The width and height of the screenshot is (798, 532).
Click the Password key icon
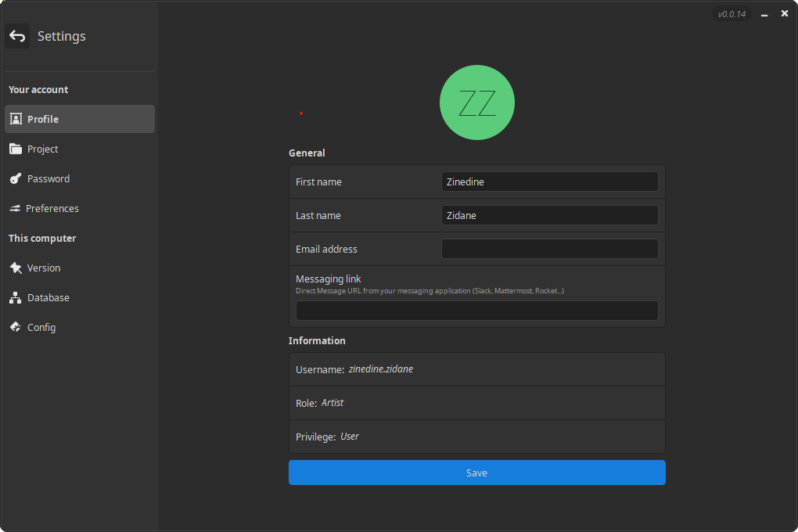click(x=16, y=179)
